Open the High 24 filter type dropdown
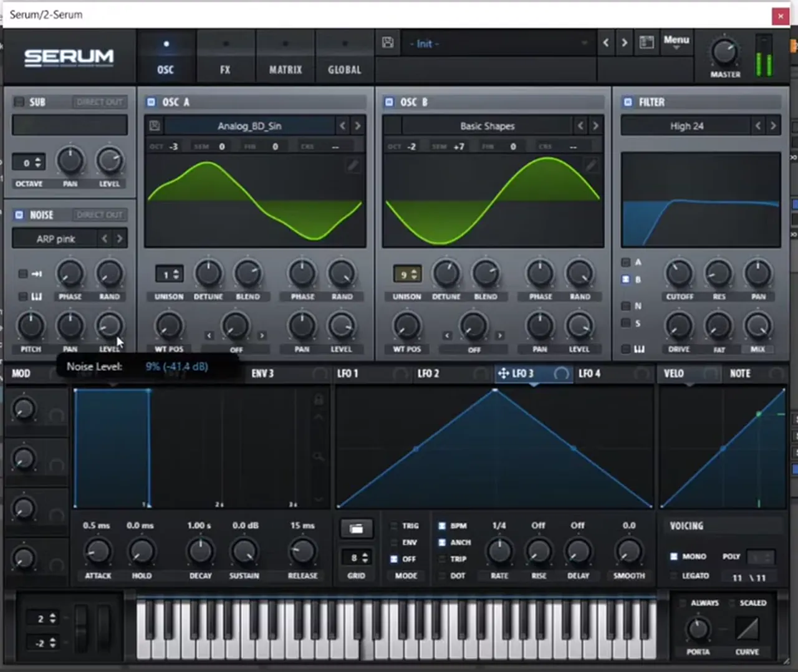The width and height of the screenshot is (798, 672). tap(686, 126)
